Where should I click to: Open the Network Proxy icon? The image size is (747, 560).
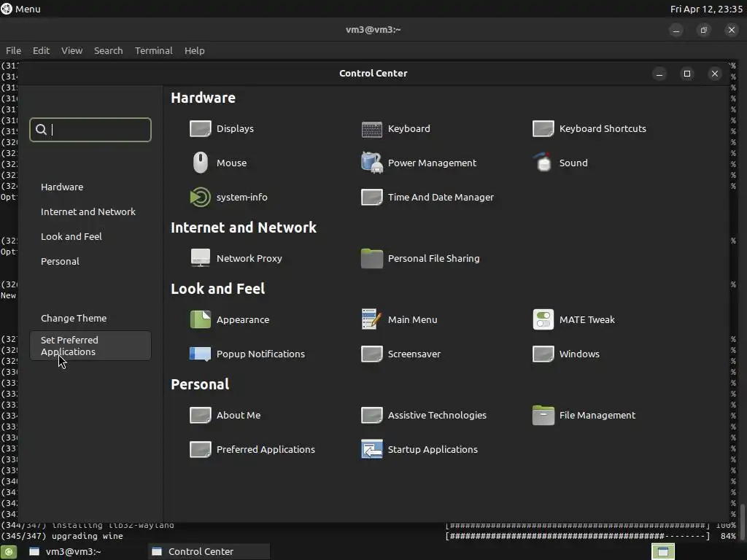pos(200,258)
